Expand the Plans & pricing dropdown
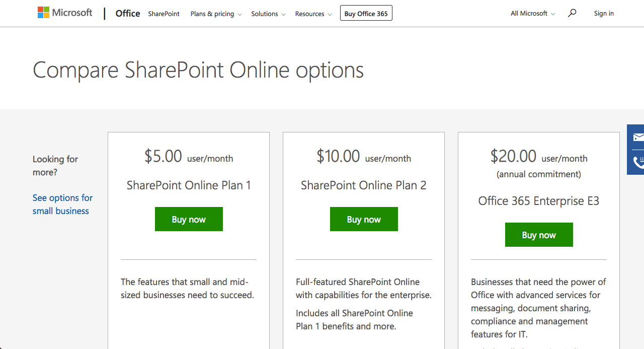644x349 pixels. click(215, 14)
